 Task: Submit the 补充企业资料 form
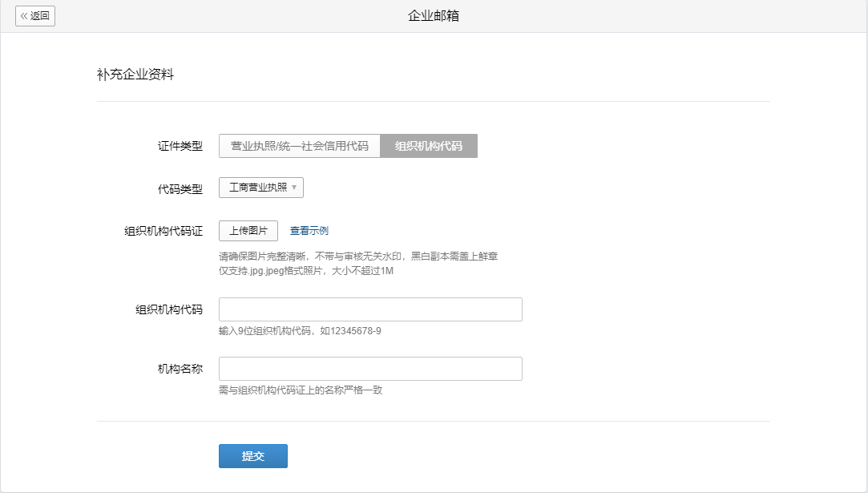(x=252, y=455)
